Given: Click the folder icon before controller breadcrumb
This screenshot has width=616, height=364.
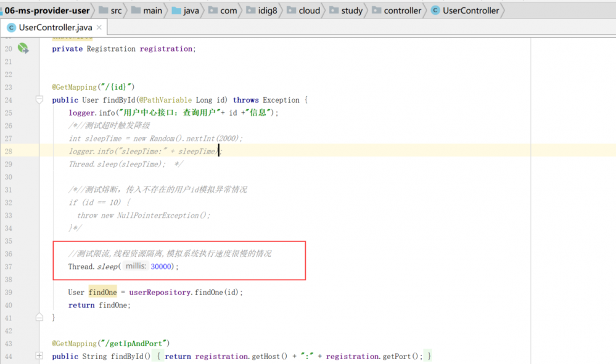Looking at the screenshot, I should [x=376, y=10].
